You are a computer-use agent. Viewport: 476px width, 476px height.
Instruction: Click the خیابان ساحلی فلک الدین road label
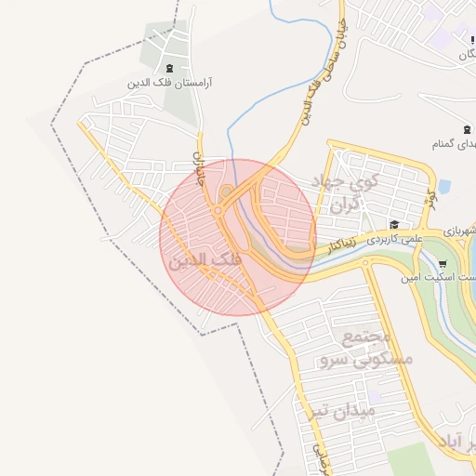324,71
